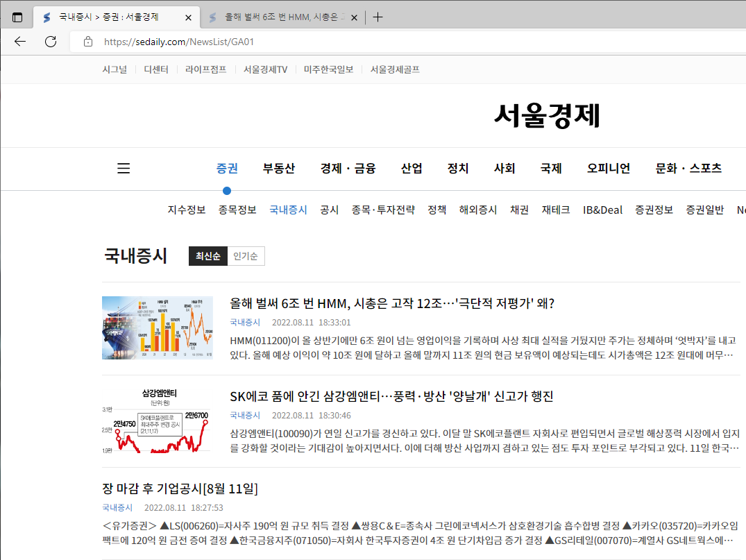Switch to the 올해 벌써 6조 번 HMM tab
Screen dimensions: 746x560
click(282, 17)
